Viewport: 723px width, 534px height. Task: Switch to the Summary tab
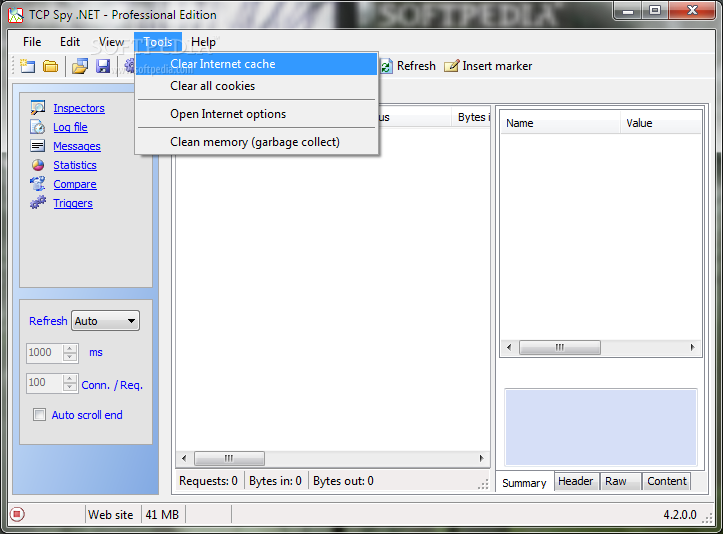coord(524,482)
